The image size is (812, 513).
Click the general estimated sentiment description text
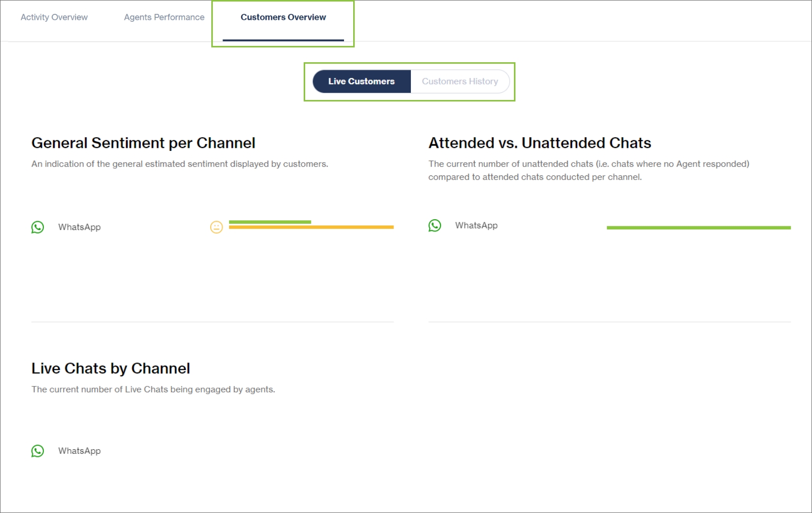pos(180,164)
